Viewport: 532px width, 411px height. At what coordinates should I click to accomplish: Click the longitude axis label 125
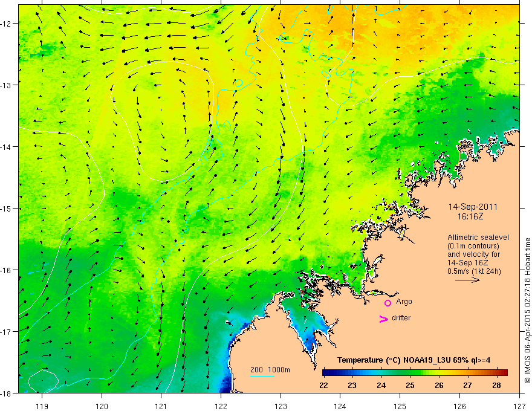point(400,406)
